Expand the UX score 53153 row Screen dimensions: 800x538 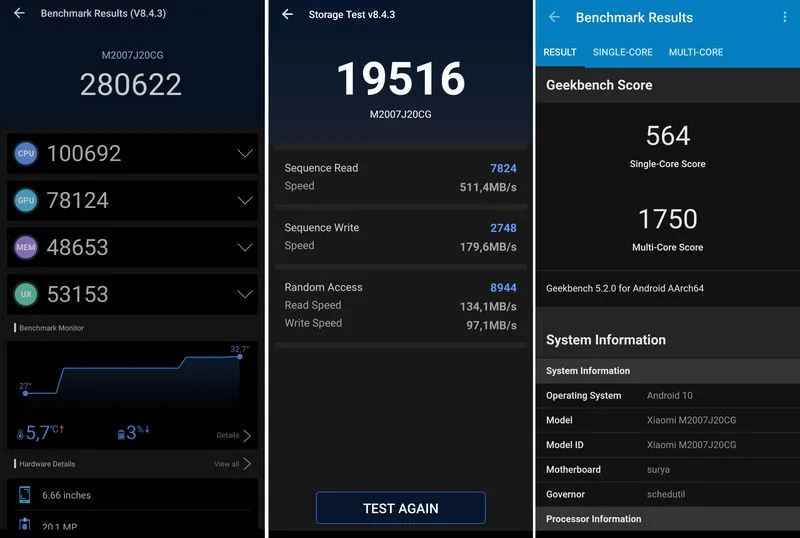(x=245, y=294)
